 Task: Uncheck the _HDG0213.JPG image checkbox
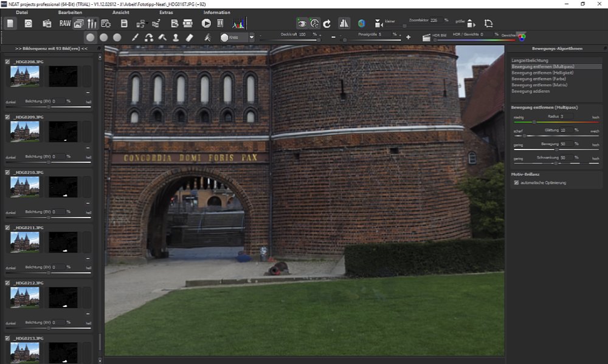click(x=7, y=338)
